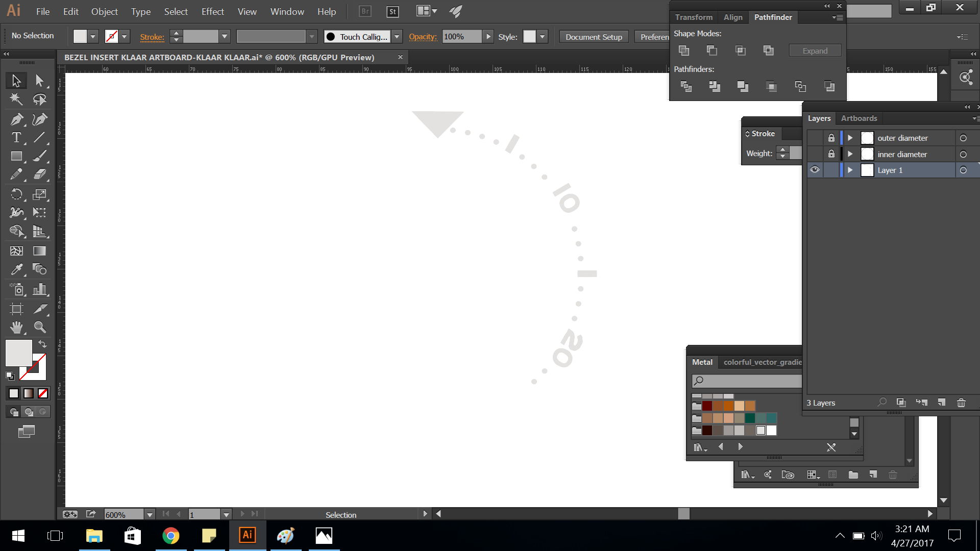Select the Selection tool arrow
The width and height of the screenshot is (980, 551).
16,81
